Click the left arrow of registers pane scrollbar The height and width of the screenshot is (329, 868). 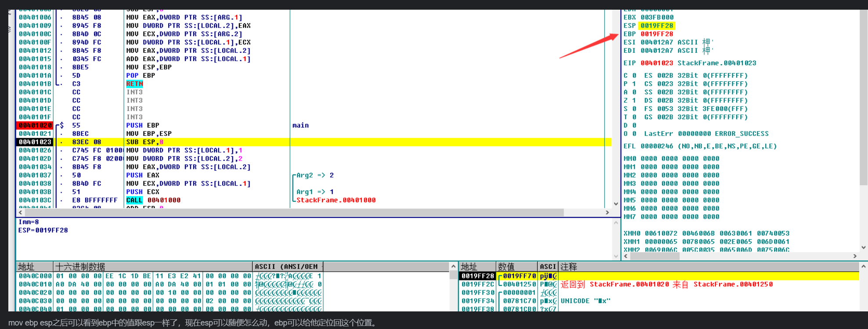point(626,256)
